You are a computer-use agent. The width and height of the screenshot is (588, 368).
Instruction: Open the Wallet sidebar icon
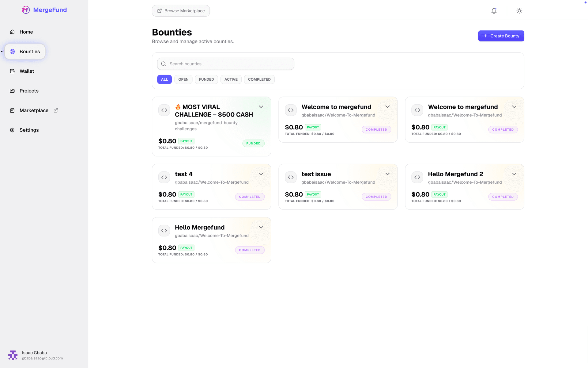12,71
